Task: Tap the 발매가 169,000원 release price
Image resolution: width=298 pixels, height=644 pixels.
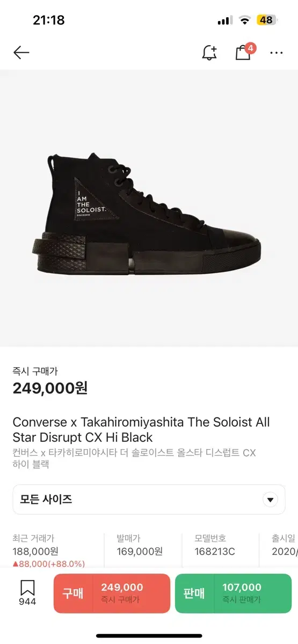Action: 140,545
